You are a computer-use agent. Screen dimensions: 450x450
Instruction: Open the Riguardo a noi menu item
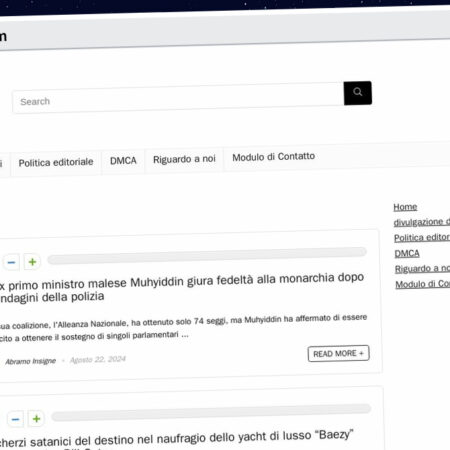[x=184, y=159]
